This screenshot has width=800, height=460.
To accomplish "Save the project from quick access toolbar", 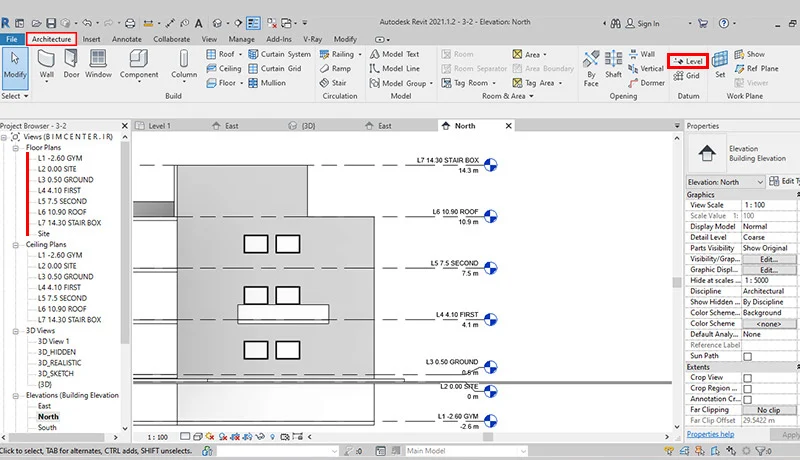I will pyautogui.click(x=51, y=23).
